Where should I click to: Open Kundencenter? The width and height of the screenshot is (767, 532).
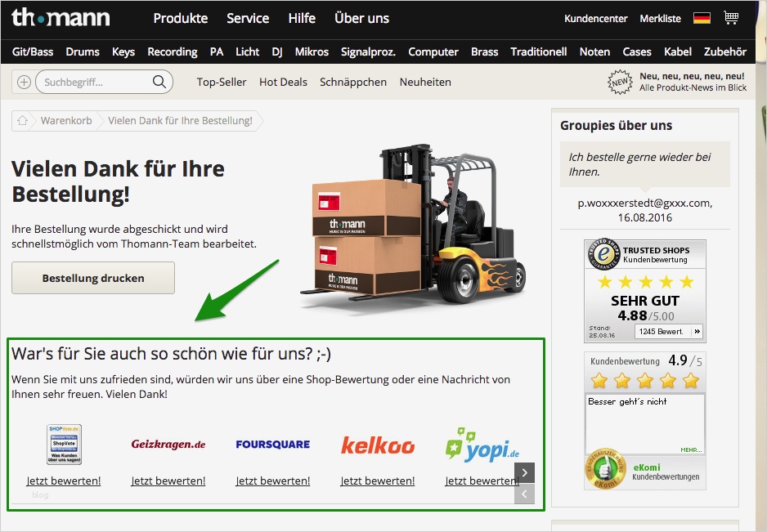click(x=596, y=19)
